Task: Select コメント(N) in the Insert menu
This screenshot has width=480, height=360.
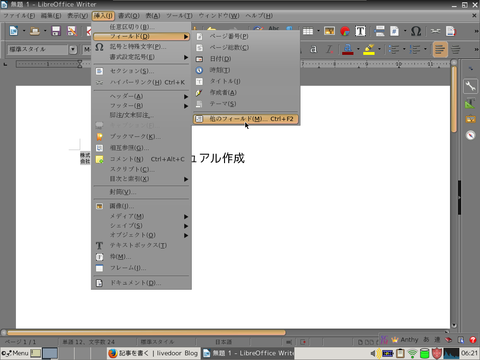Action: coord(141,159)
